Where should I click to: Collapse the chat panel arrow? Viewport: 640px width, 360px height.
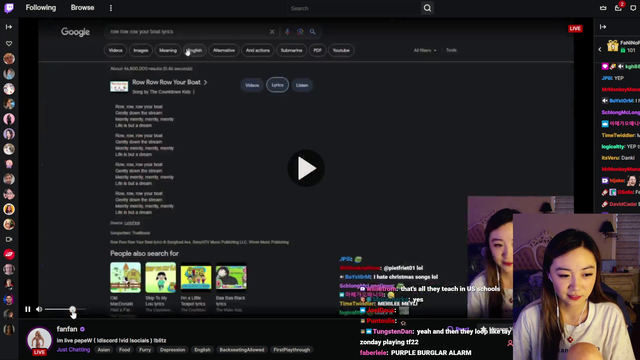(x=603, y=27)
